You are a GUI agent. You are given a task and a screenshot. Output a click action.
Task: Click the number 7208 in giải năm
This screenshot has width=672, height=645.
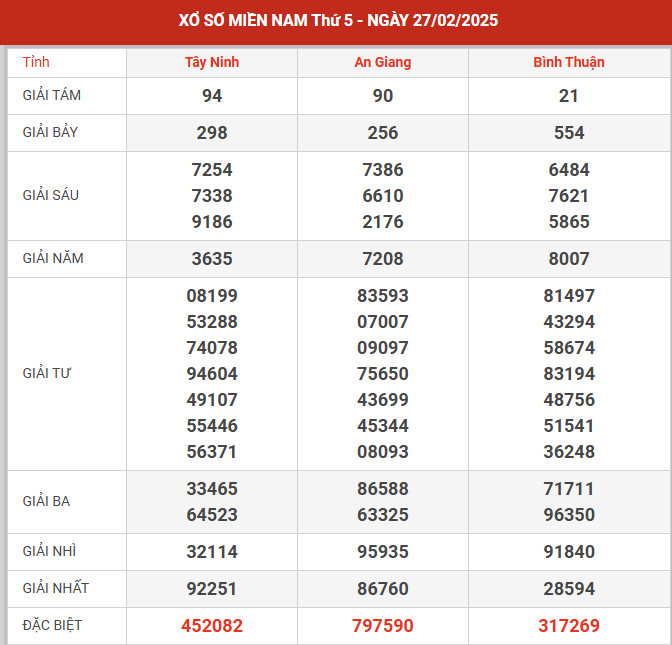[x=383, y=258]
